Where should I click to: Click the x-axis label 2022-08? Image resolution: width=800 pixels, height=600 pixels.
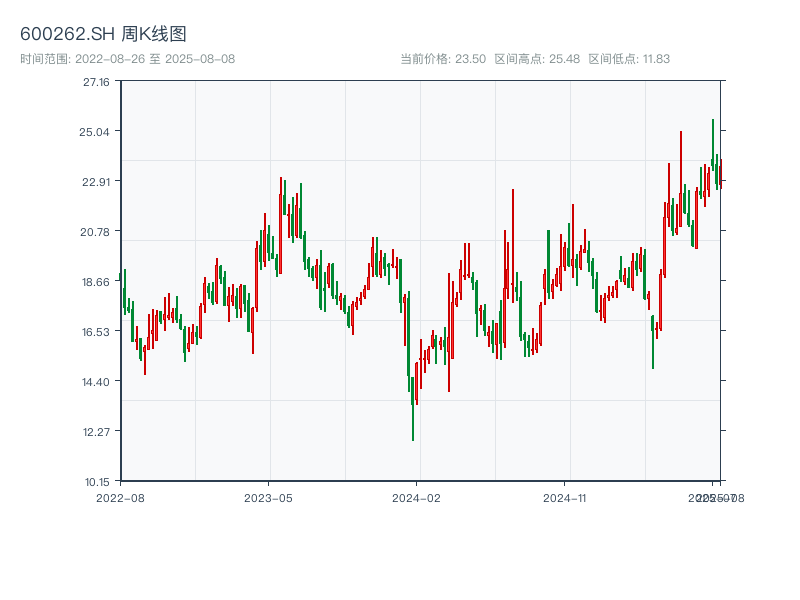(120, 498)
